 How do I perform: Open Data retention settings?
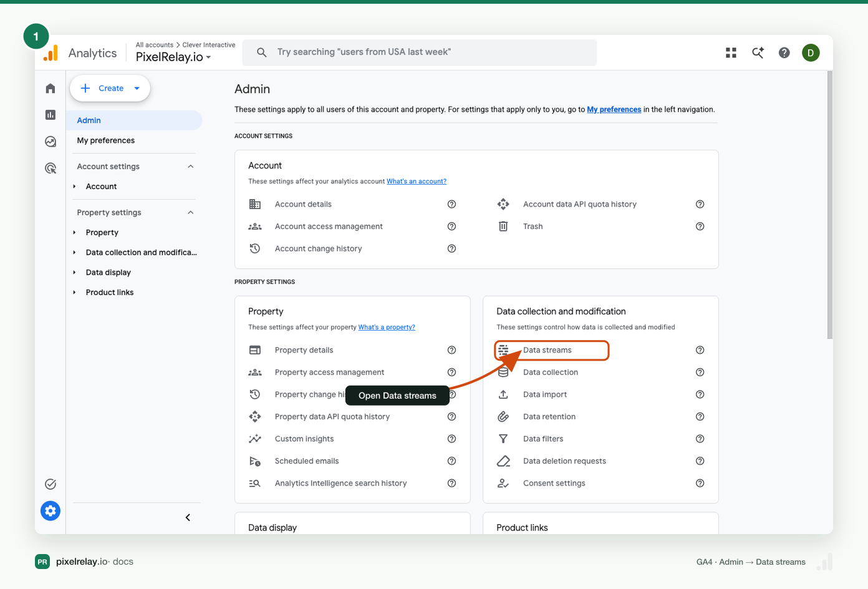[549, 417]
